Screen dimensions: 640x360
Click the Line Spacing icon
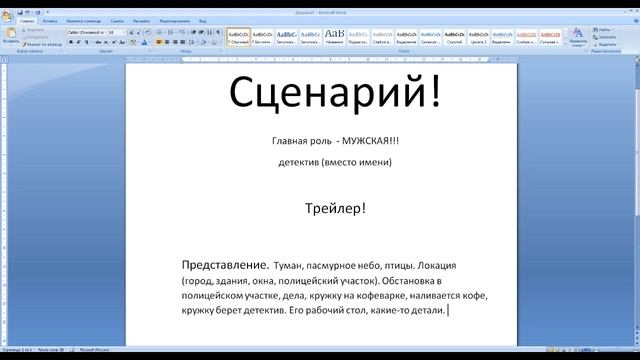point(192,42)
